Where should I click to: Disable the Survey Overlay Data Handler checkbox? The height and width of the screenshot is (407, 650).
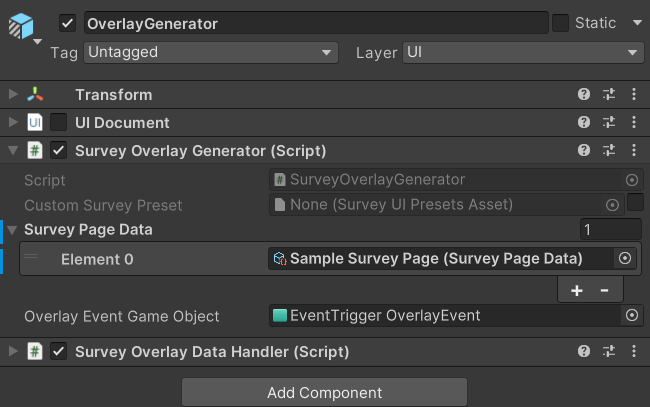58,351
